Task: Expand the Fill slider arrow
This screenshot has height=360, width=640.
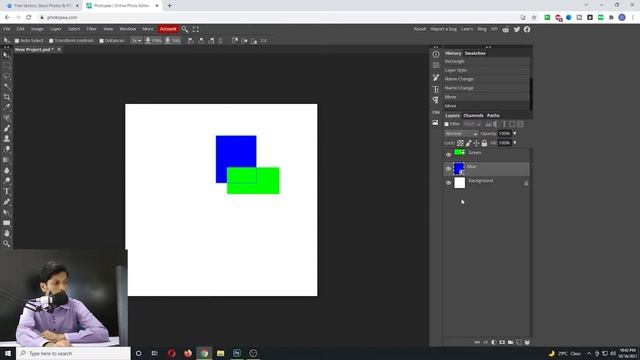Action: pos(515,143)
